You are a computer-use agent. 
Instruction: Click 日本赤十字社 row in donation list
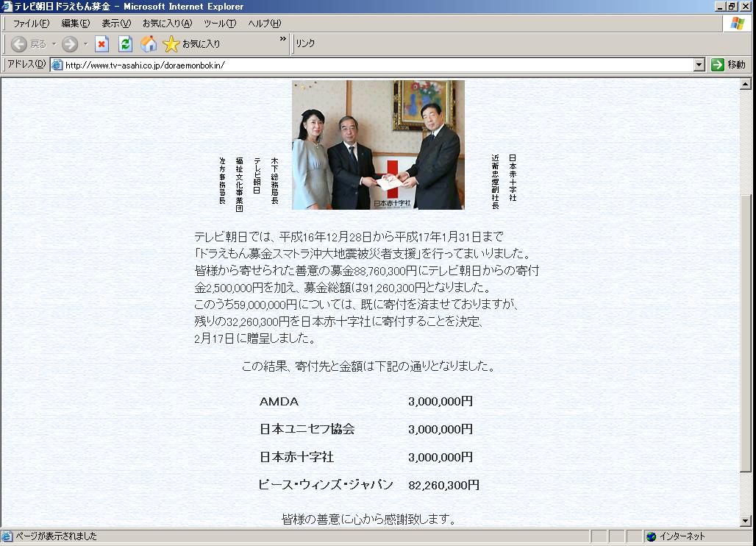(x=296, y=457)
